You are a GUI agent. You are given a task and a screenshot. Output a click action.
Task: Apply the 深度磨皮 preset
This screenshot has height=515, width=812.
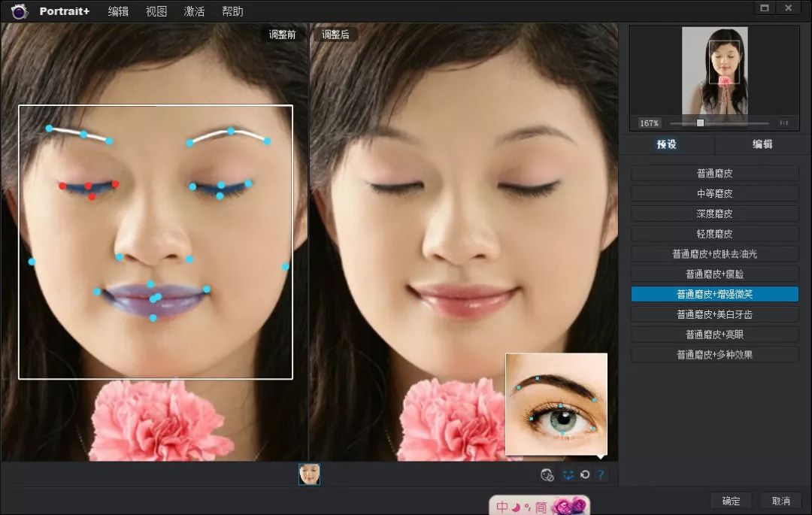[715, 214]
